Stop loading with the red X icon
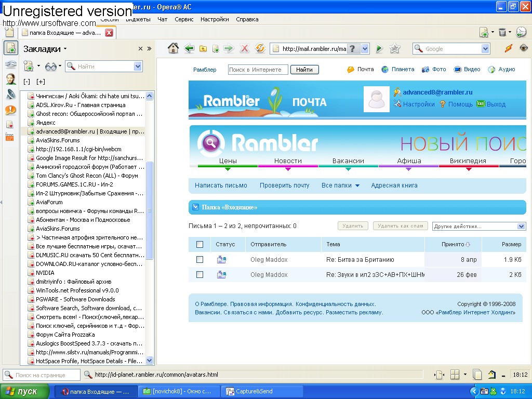532x399 pixels. tap(244, 48)
